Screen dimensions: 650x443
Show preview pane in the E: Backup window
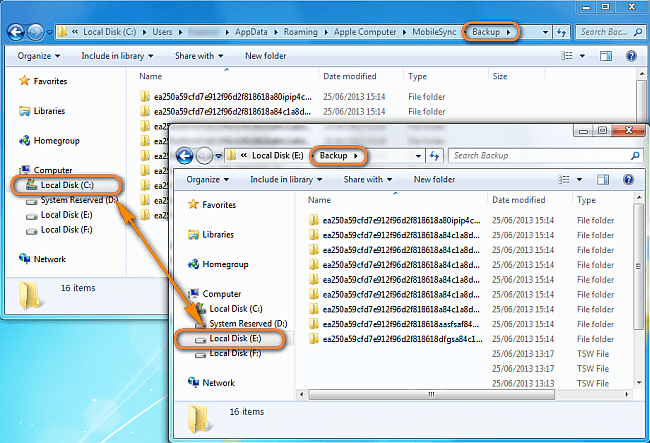tap(603, 179)
